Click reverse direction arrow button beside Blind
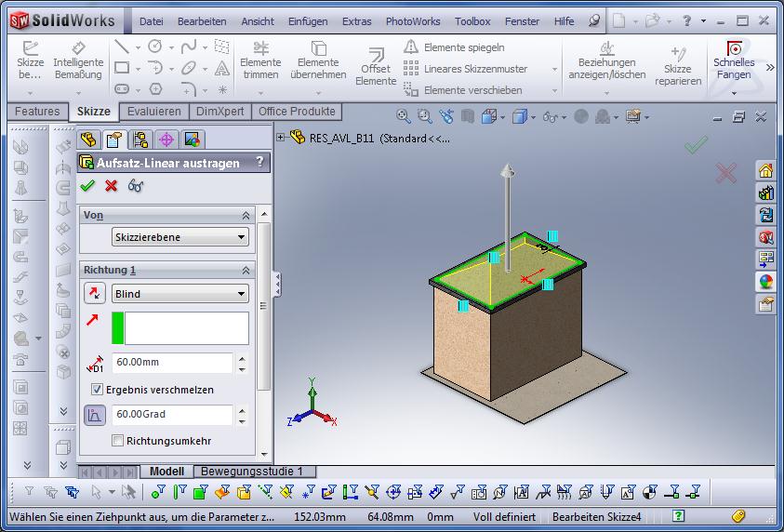Viewport: 784px width, 532px height. pyautogui.click(x=95, y=294)
